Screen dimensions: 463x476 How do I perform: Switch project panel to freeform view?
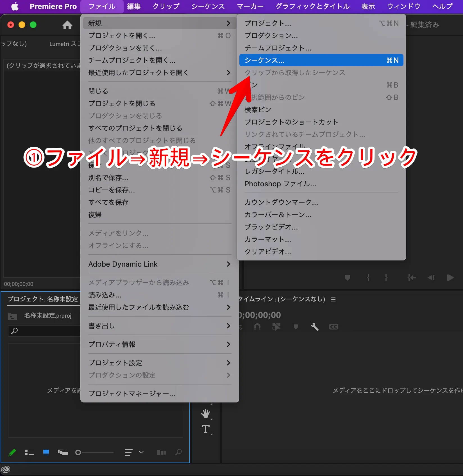(x=63, y=452)
